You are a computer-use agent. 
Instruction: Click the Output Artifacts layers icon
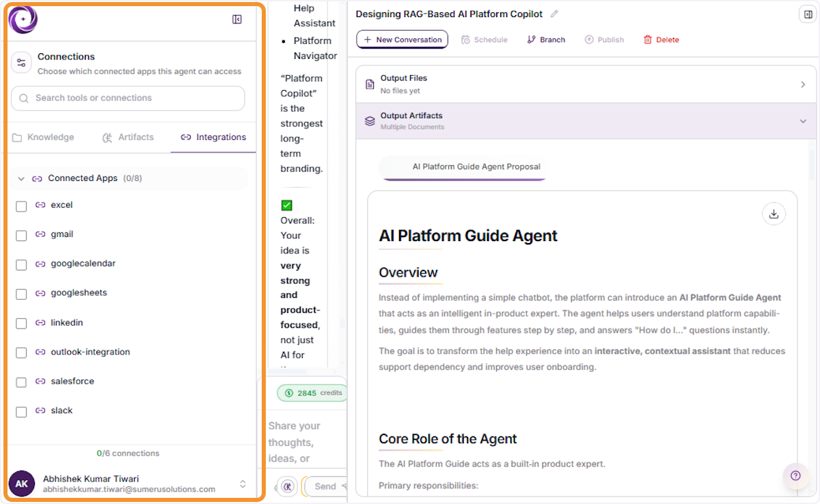[x=370, y=121]
